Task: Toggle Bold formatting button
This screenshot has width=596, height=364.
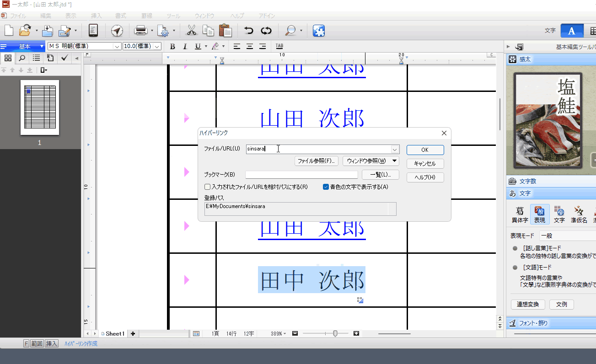Action: 172,46
